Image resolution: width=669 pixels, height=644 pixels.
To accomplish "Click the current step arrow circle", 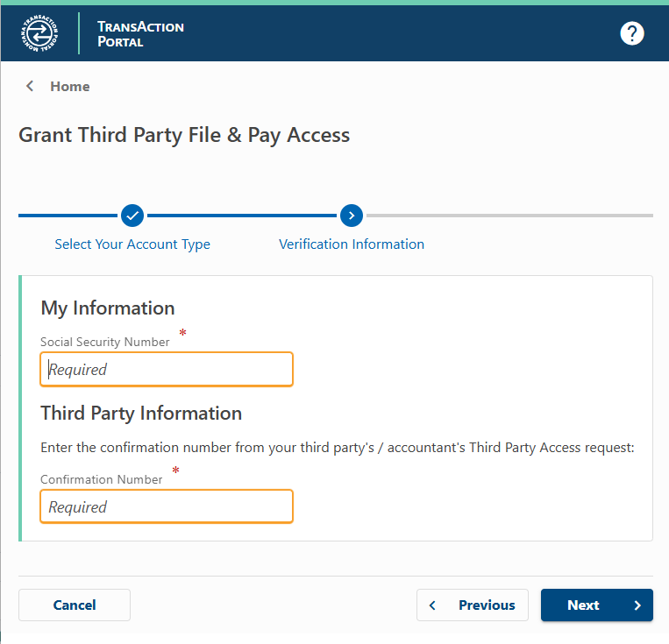I will click(352, 215).
